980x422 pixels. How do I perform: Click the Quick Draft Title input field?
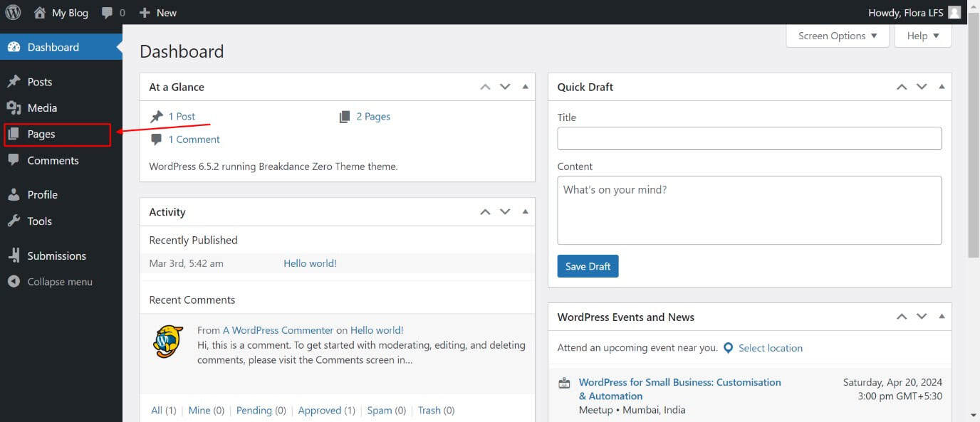pos(749,138)
